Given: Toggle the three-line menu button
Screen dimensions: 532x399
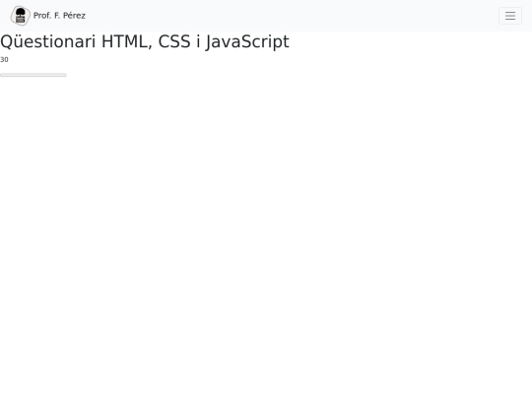Looking at the screenshot, I should click(510, 16).
